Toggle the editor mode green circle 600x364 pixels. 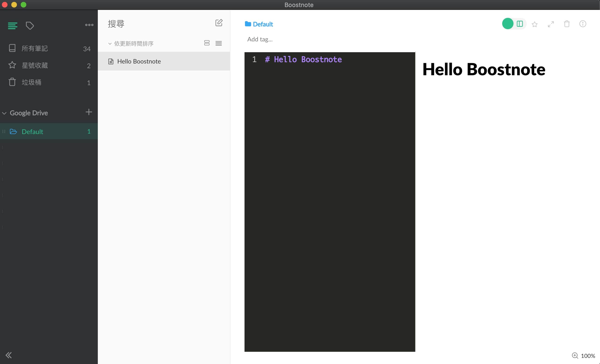[508, 24]
